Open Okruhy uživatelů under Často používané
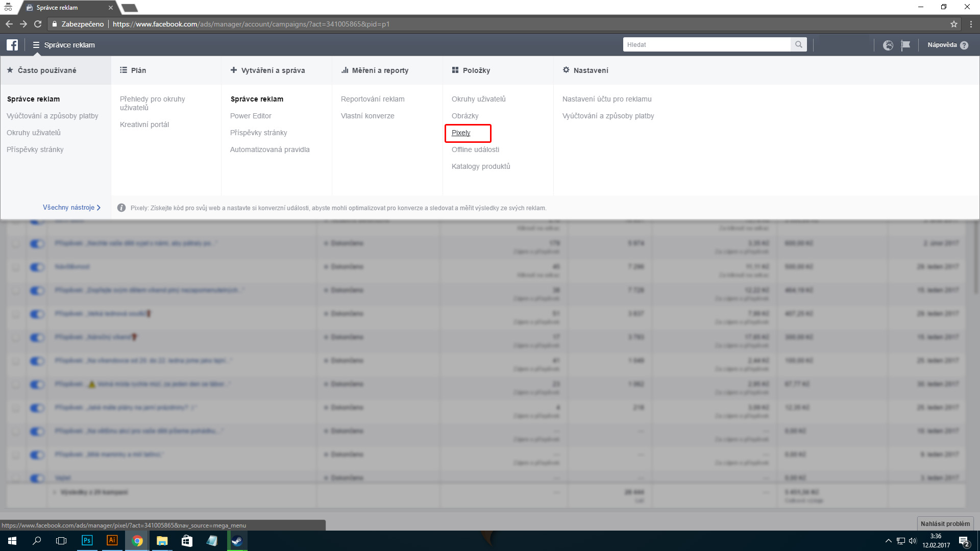This screenshot has height=551, width=980. [x=34, y=133]
